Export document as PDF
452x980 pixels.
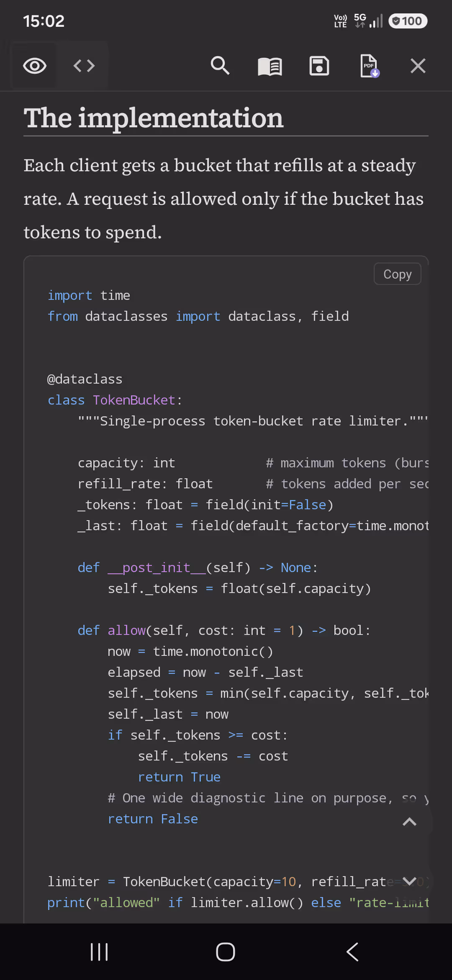369,66
